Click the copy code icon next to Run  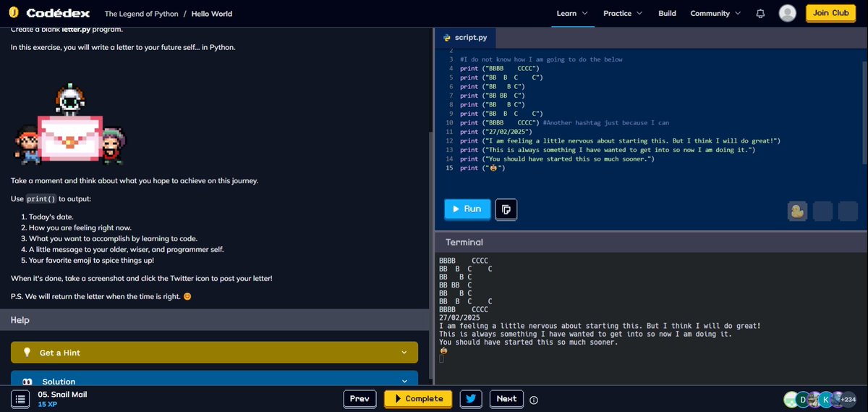coord(506,209)
